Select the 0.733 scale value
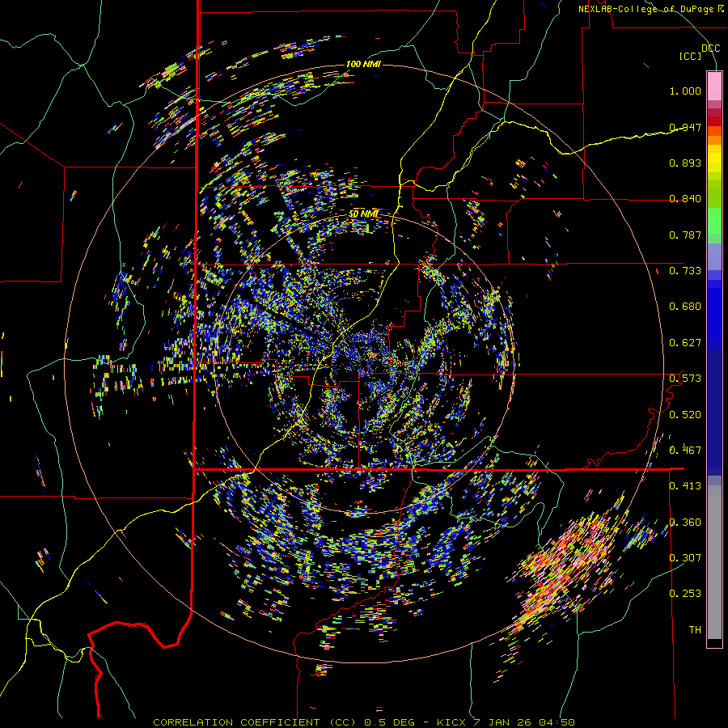 685,271
